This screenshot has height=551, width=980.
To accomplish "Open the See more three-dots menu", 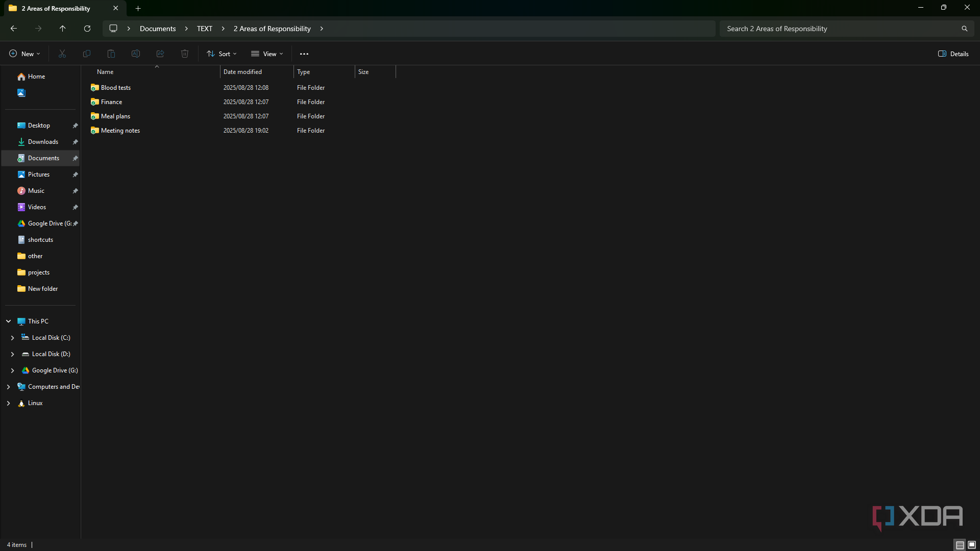I will coord(304,54).
